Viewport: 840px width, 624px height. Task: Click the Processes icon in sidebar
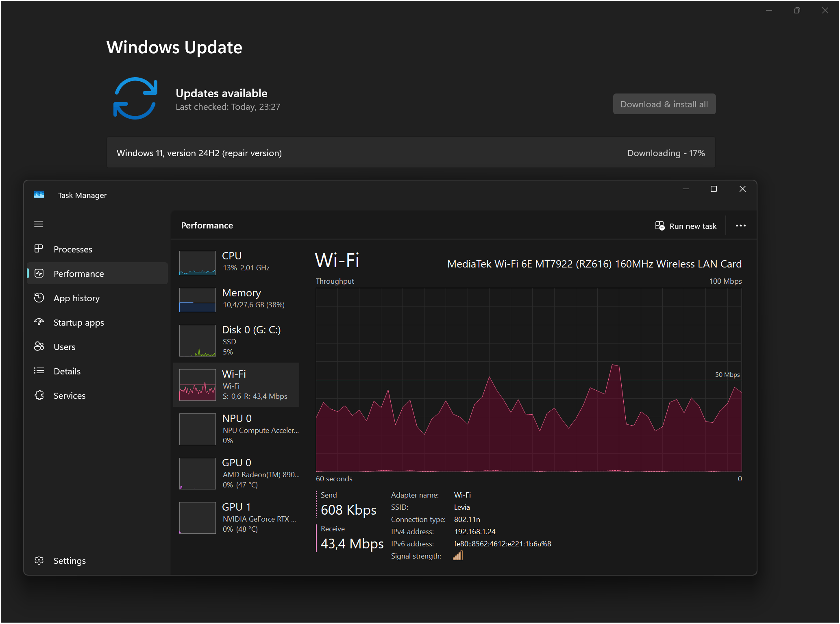(x=39, y=249)
